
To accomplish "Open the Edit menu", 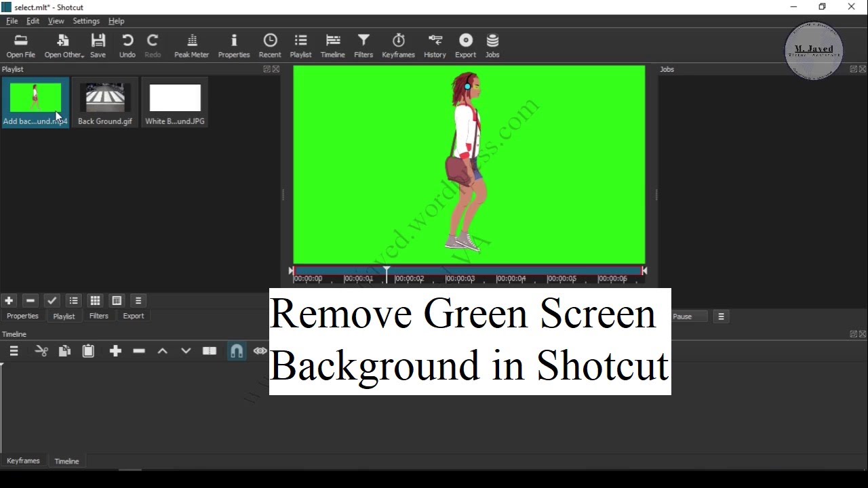I will click(x=33, y=21).
